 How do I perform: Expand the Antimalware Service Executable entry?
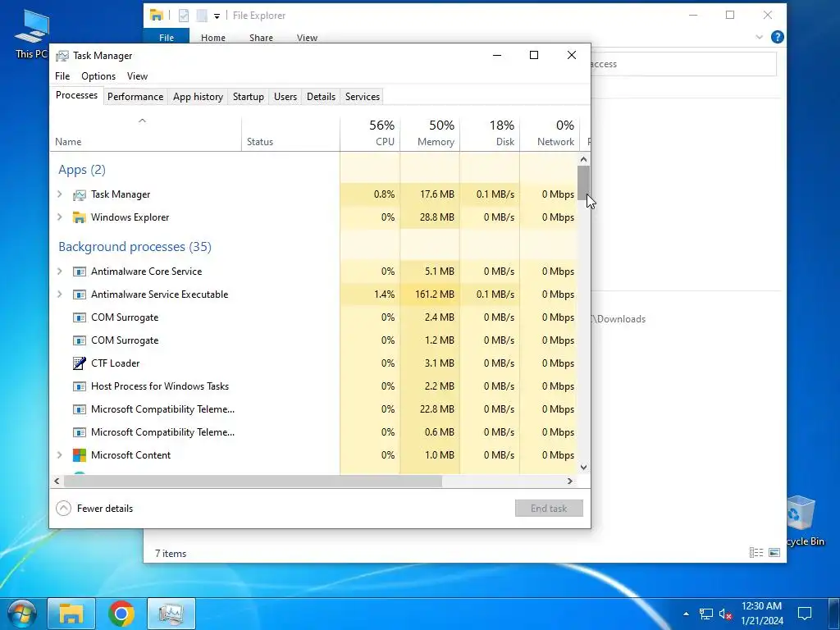(x=59, y=294)
